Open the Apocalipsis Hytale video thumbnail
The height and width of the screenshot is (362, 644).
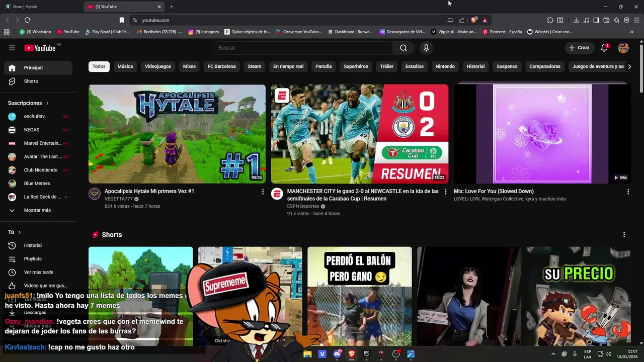point(177,134)
